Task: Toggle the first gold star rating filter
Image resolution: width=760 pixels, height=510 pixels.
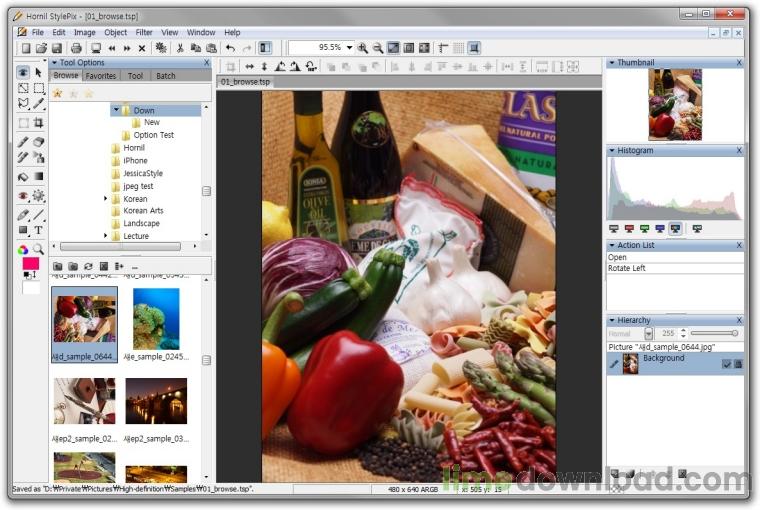Action: pos(57,93)
